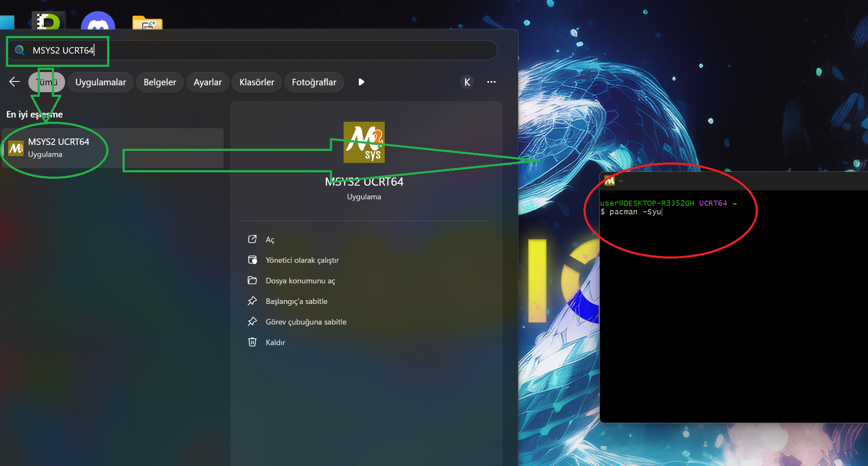868x466 pixels.
Task: Click the shield icon for run as admin
Action: (x=252, y=259)
